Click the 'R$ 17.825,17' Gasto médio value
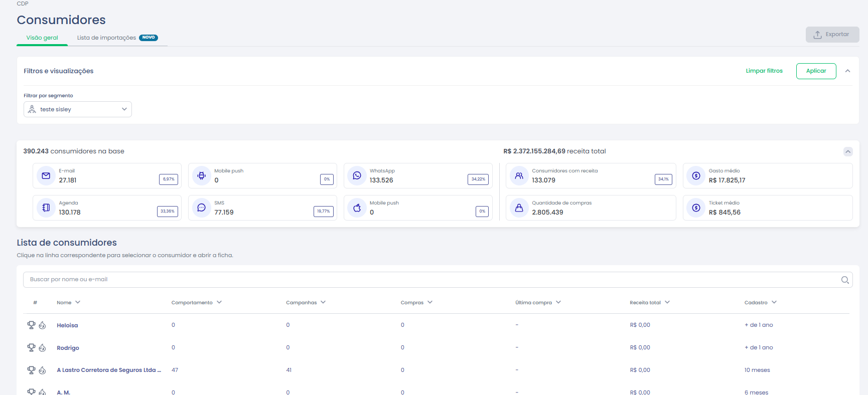The width and height of the screenshot is (868, 395). pos(727,180)
